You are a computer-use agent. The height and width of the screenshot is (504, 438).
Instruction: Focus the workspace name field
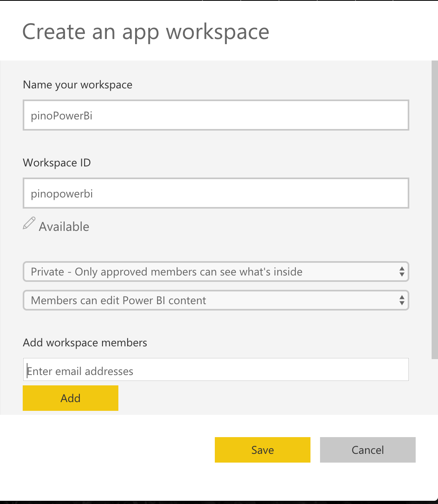point(216,115)
